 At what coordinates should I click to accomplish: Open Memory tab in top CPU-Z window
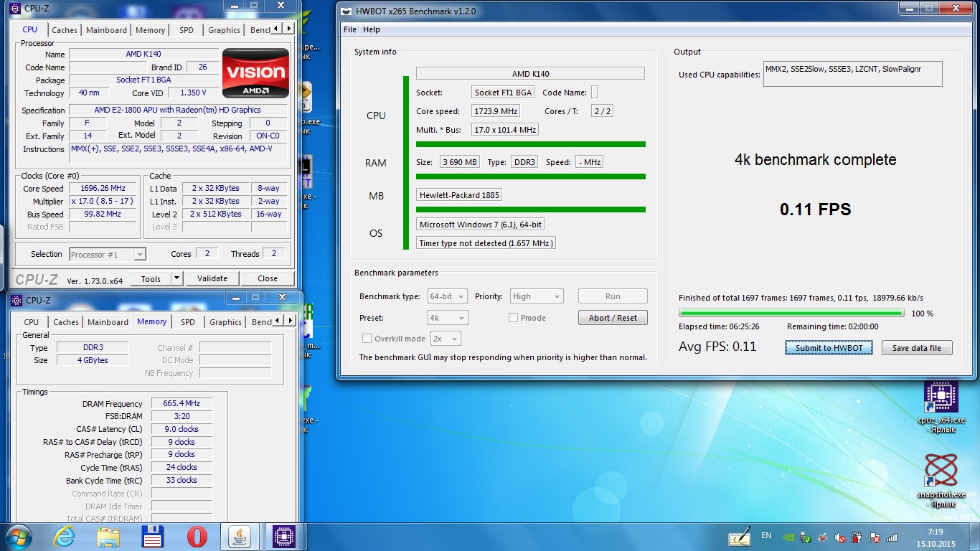[x=150, y=30]
